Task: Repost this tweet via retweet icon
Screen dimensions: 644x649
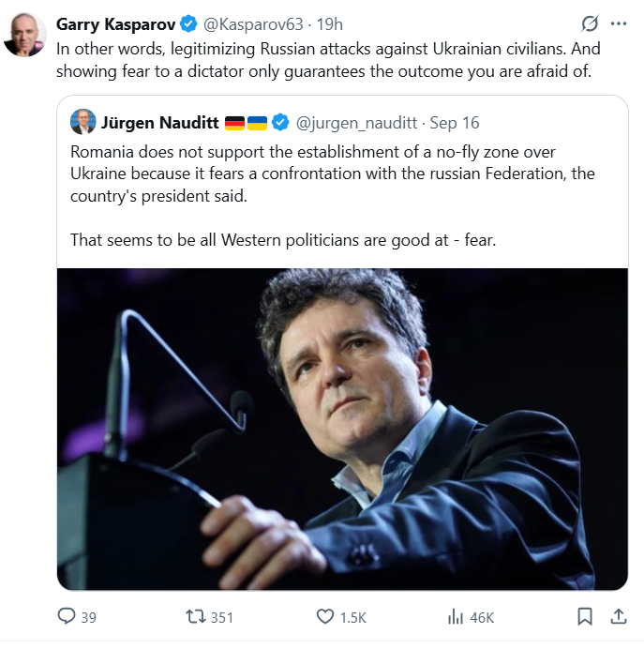Action: point(196,616)
